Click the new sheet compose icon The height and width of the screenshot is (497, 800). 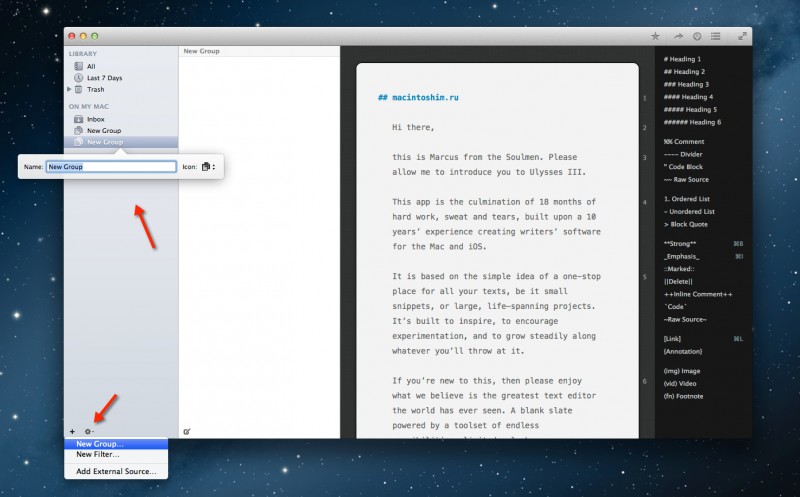pyautogui.click(x=188, y=431)
